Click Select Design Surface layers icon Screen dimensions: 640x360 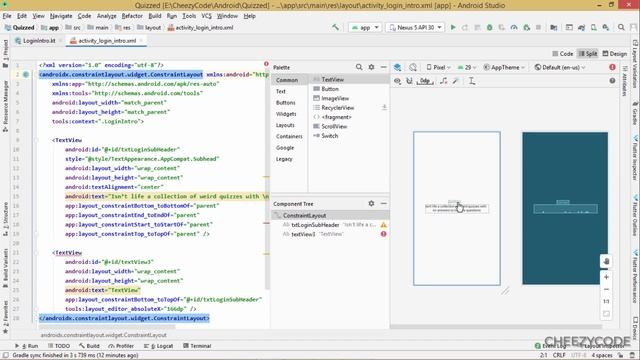pyautogui.click(x=397, y=67)
